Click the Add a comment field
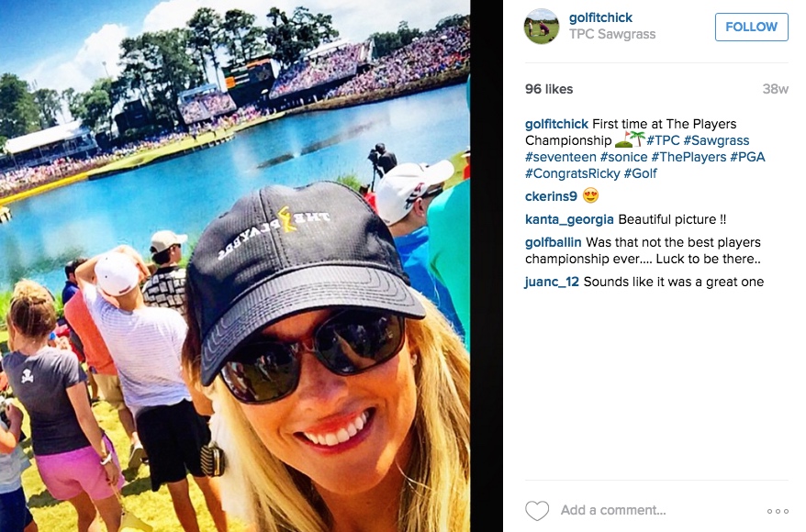The image size is (806, 532). tap(659, 510)
